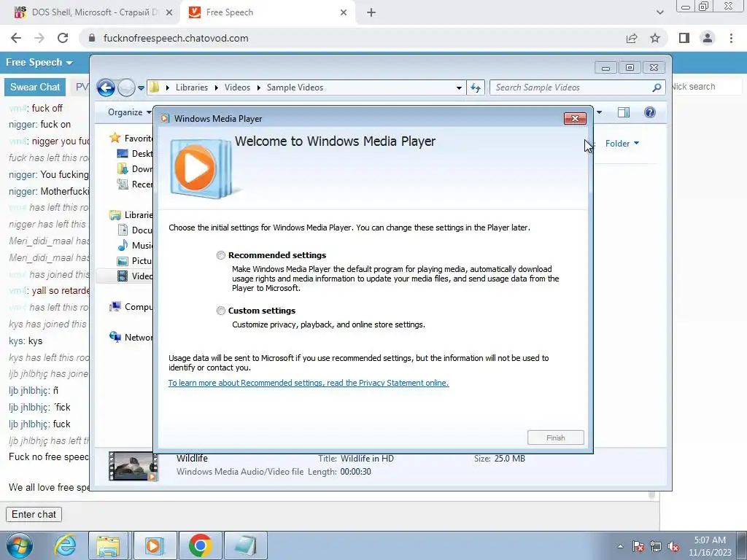Select Documents library in navigation pane
Image resolution: width=747 pixels, height=560 pixels.
[135, 230]
